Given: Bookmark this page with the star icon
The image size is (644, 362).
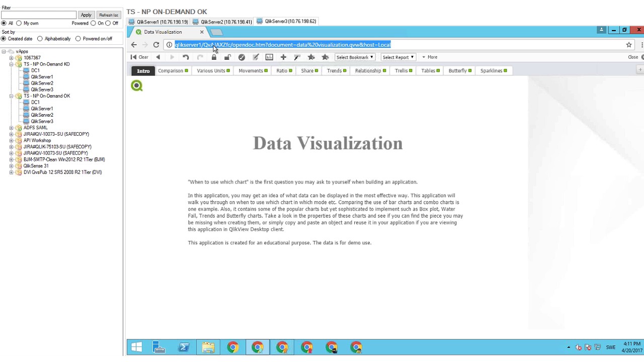Looking at the screenshot, I should click(629, 45).
